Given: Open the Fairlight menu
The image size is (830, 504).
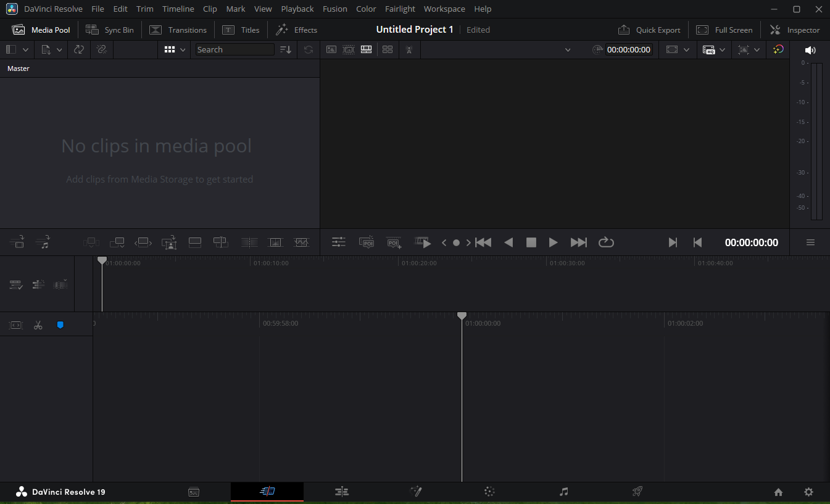Looking at the screenshot, I should (x=400, y=9).
